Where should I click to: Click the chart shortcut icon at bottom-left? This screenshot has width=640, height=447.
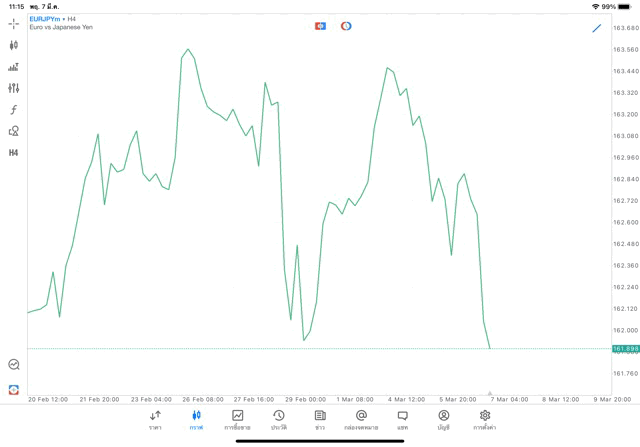pyautogui.click(x=14, y=390)
